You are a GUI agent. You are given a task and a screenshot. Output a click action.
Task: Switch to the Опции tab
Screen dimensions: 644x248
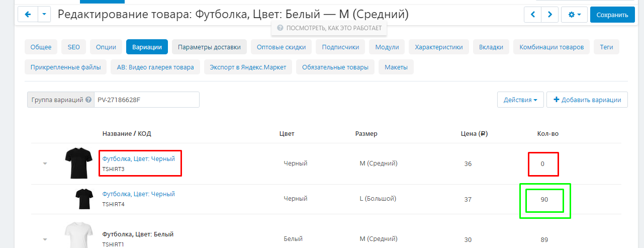pos(106,47)
